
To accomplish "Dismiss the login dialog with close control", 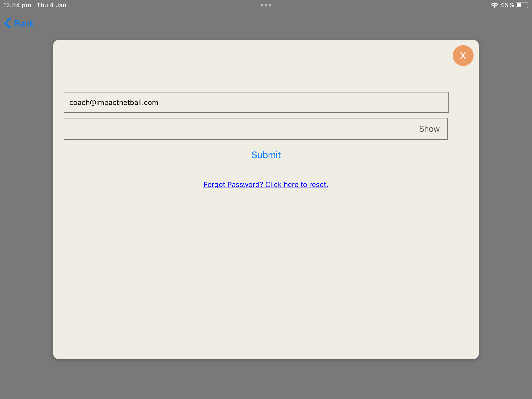I will (463, 55).
